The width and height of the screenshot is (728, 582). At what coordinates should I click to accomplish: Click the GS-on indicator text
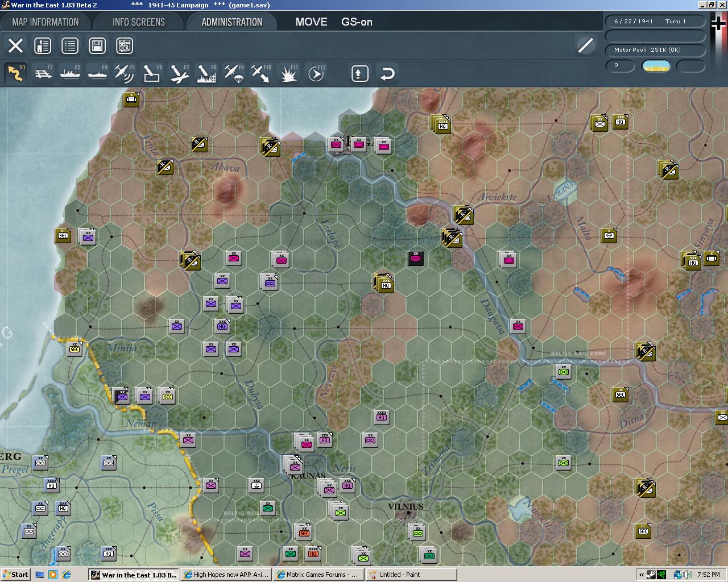coord(357,22)
